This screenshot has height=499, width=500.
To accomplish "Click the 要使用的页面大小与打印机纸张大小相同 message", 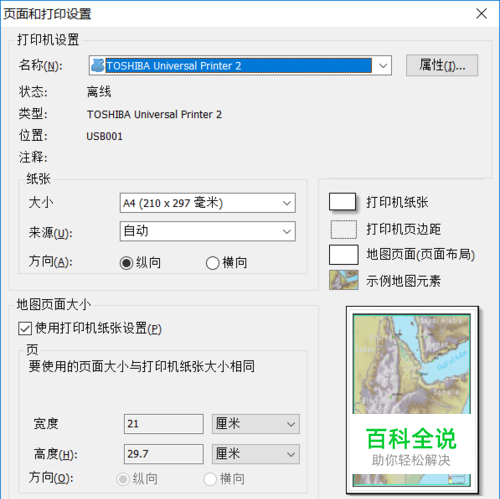I will (142, 366).
